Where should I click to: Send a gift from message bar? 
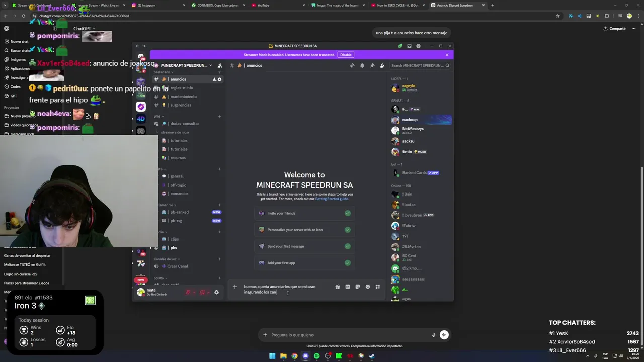pos(337,287)
